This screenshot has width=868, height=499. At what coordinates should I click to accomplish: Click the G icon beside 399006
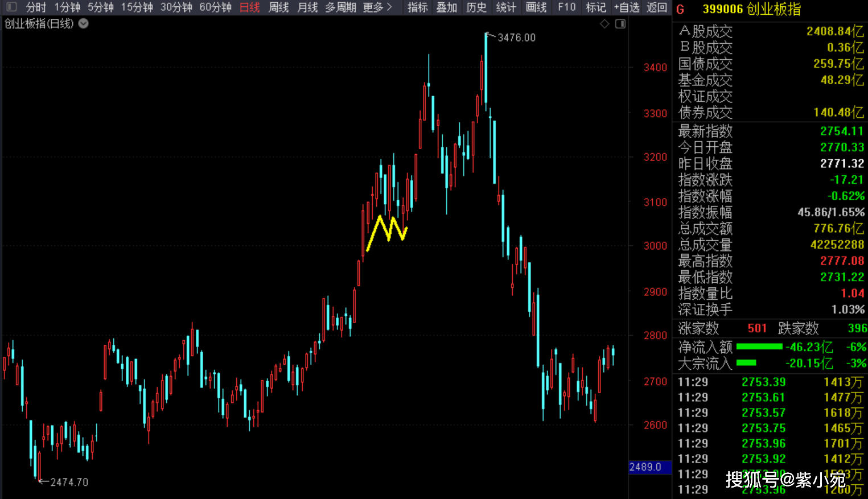pyautogui.click(x=680, y=9)
